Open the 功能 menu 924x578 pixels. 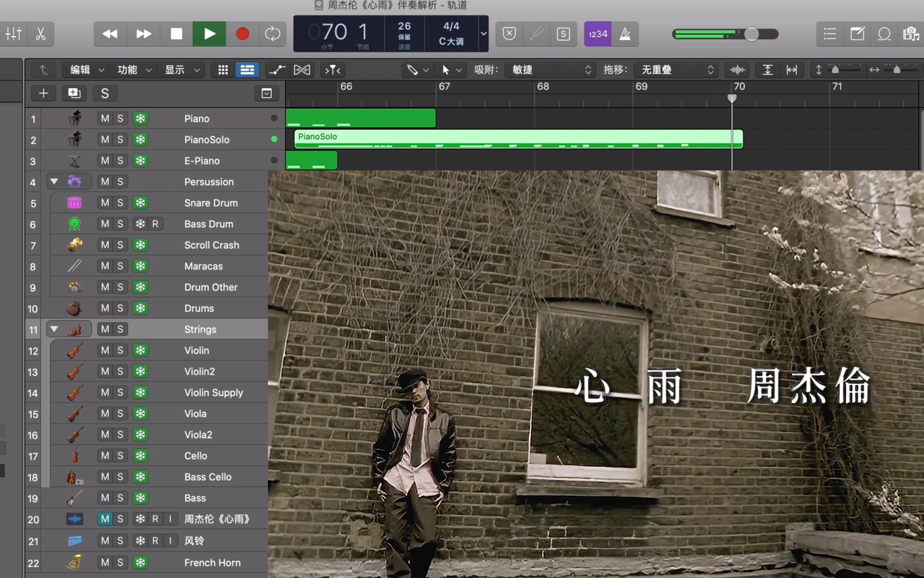click(134, 70)
